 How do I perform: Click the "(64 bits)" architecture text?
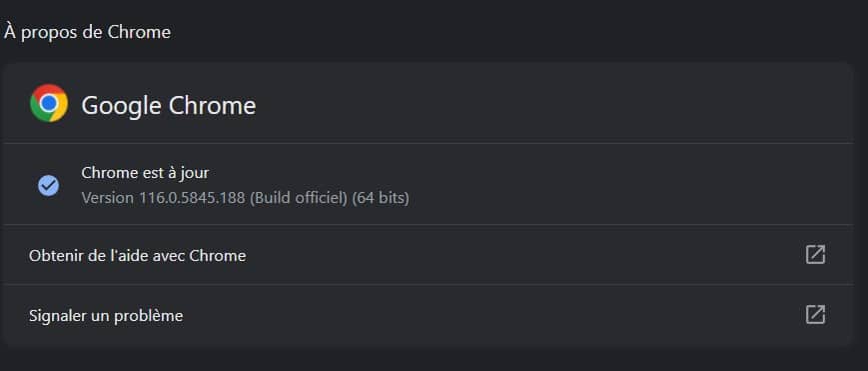coord(381,198)
